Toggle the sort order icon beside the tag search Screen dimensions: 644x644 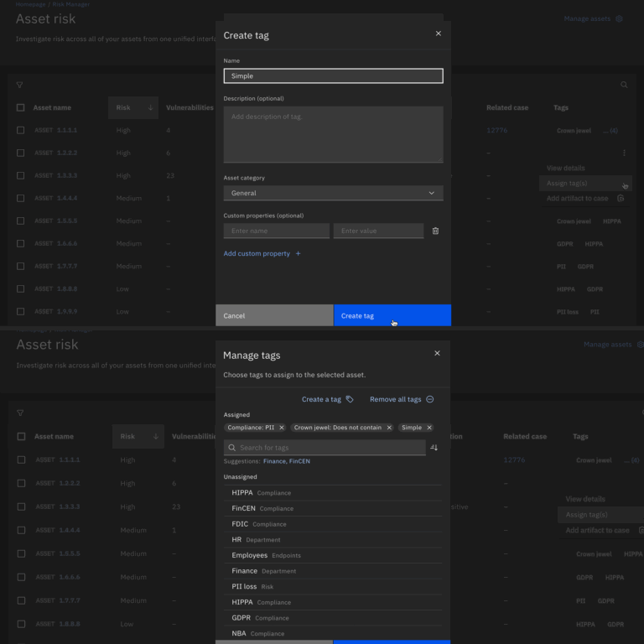click(x=434, y=448)
